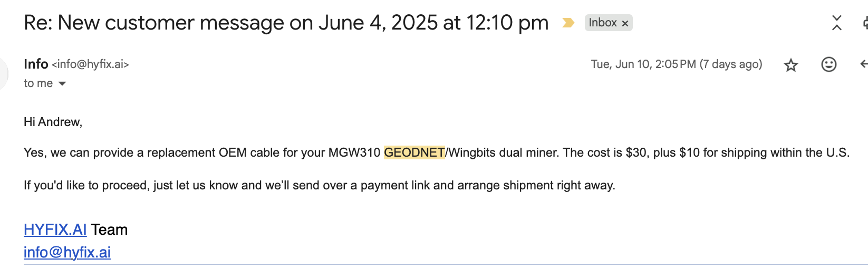
Task: Remove the Inbox label with x
Action: [625, 23]
